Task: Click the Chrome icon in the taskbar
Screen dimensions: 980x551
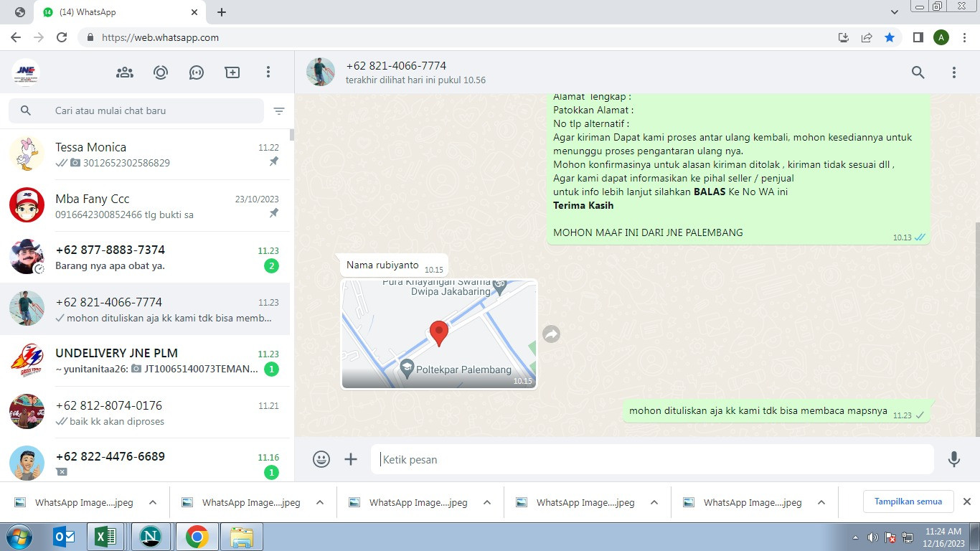Action: point(197,537)
